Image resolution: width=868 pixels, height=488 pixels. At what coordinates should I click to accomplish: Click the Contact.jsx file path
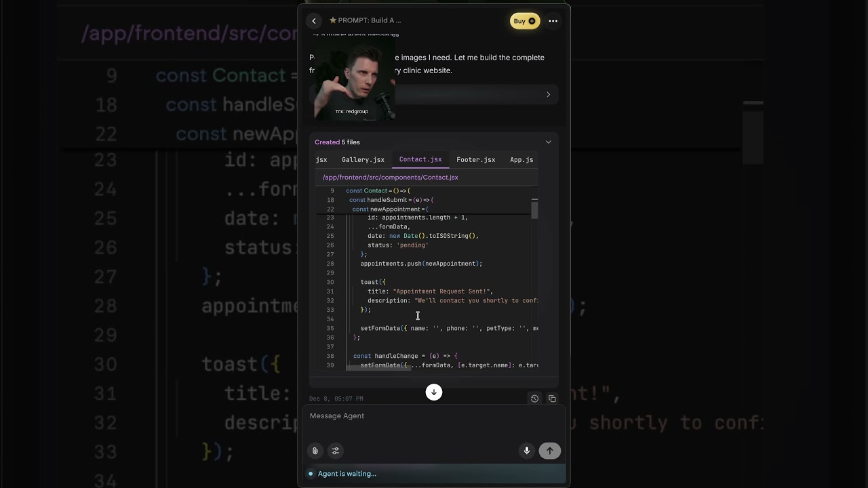pyautogui.click(x=390, y=178)
